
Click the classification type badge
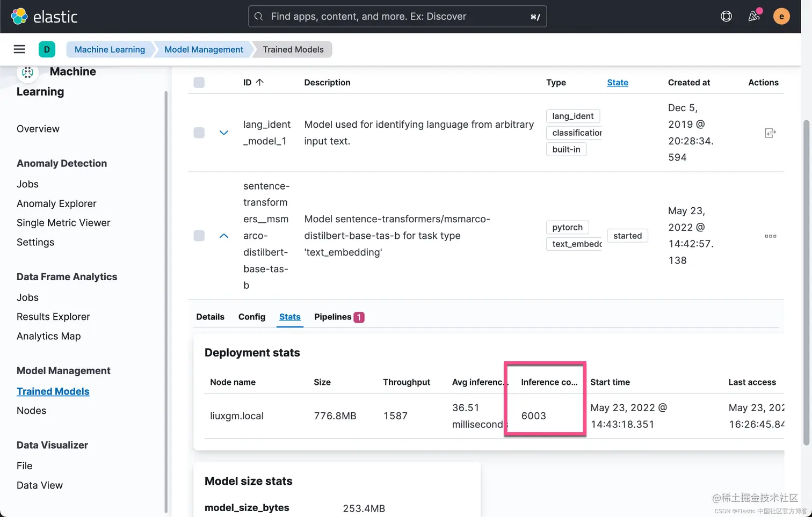coord(574,133)
